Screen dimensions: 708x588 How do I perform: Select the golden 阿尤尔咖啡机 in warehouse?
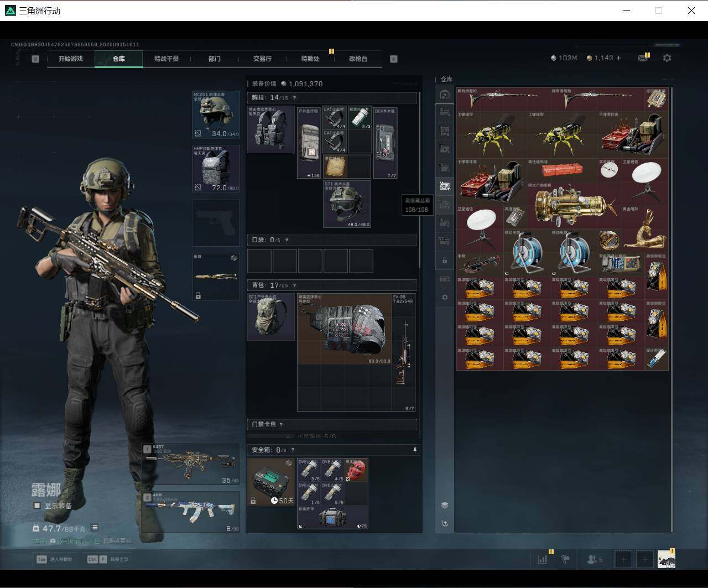[574, 206]
